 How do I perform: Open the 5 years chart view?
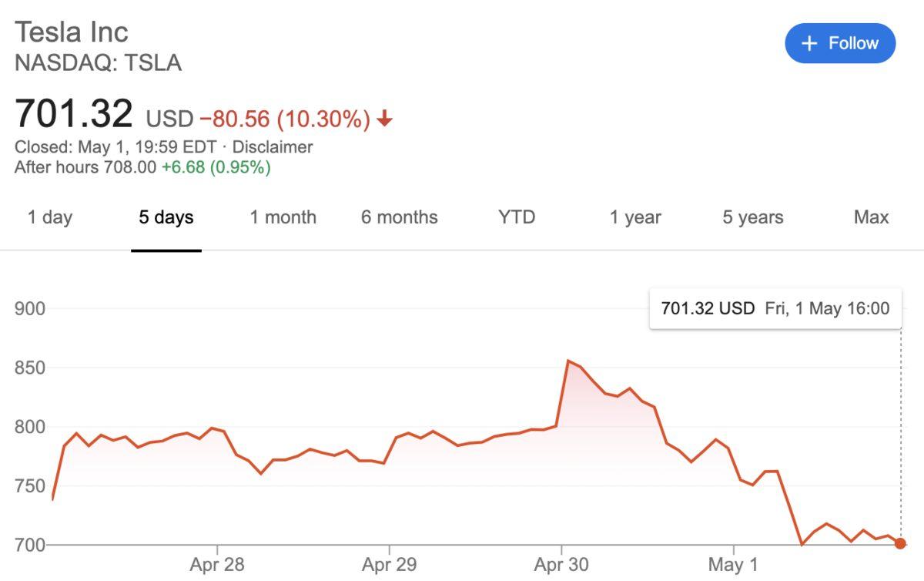click(x=752, y=218)
